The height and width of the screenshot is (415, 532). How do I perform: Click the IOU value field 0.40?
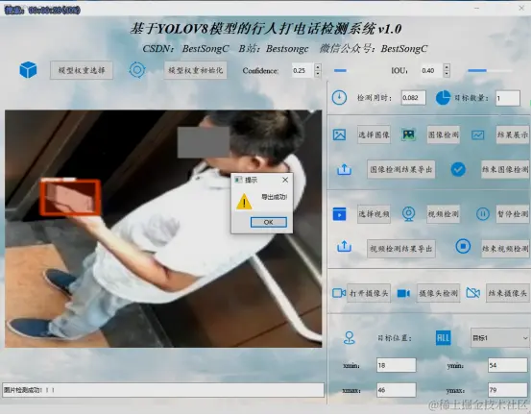click(432, 70)
